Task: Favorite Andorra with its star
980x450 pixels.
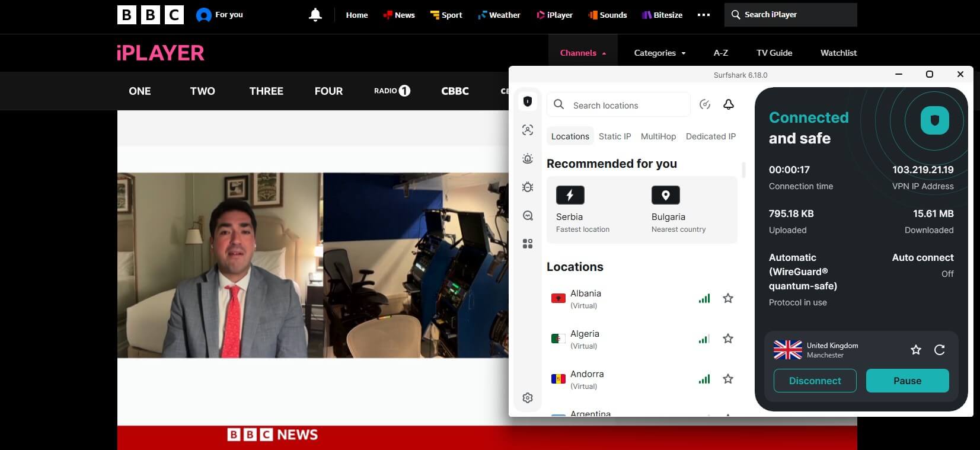Action: pos(728,379)
